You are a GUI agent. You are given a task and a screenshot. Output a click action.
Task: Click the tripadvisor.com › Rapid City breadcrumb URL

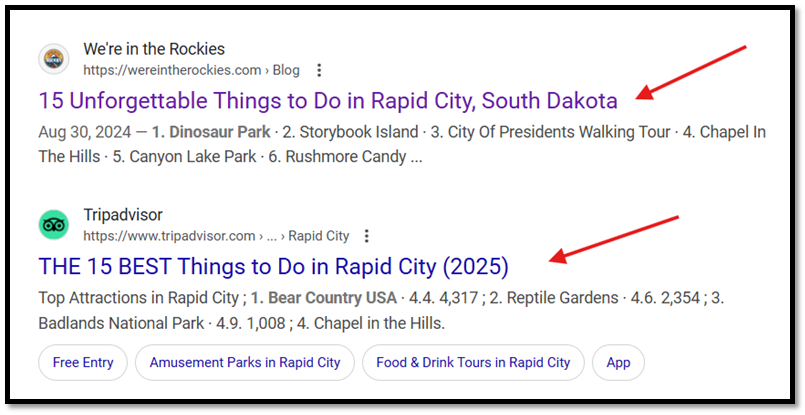tap(215, 236)
